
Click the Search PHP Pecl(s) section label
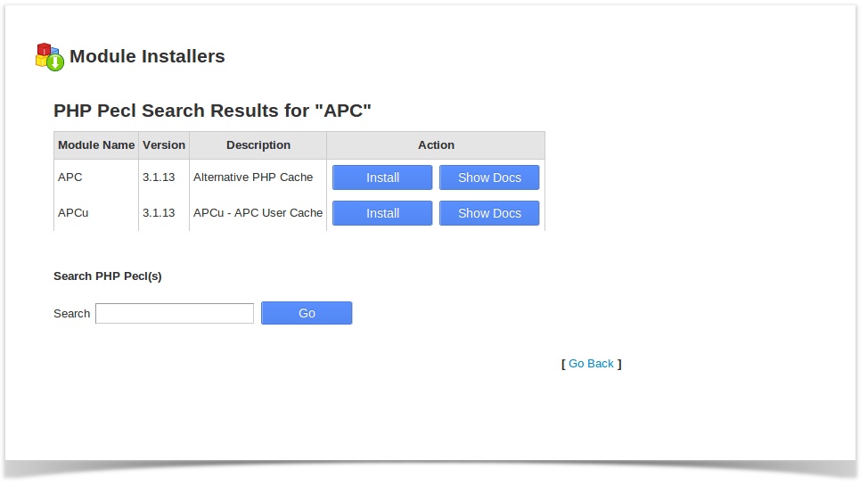[x=108, y=276]
